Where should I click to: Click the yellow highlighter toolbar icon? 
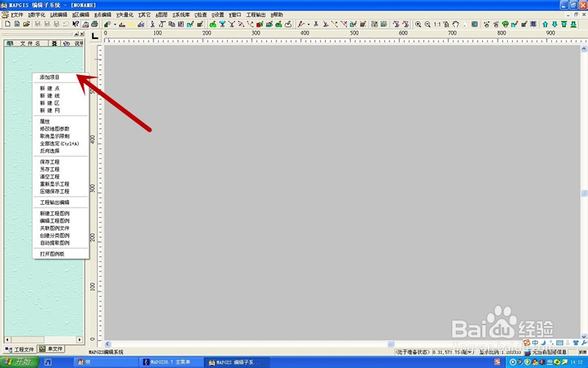coord(132,24)
